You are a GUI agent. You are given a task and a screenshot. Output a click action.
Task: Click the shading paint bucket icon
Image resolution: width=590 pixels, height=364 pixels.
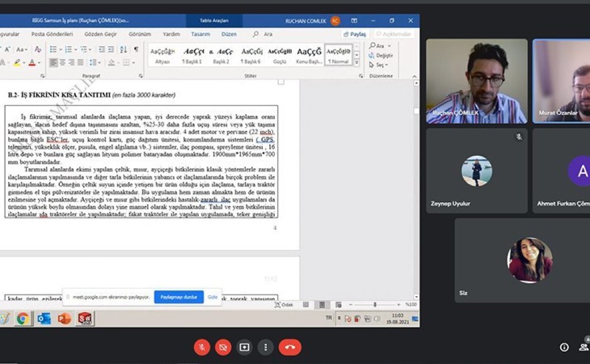click(x=111, y=62)
